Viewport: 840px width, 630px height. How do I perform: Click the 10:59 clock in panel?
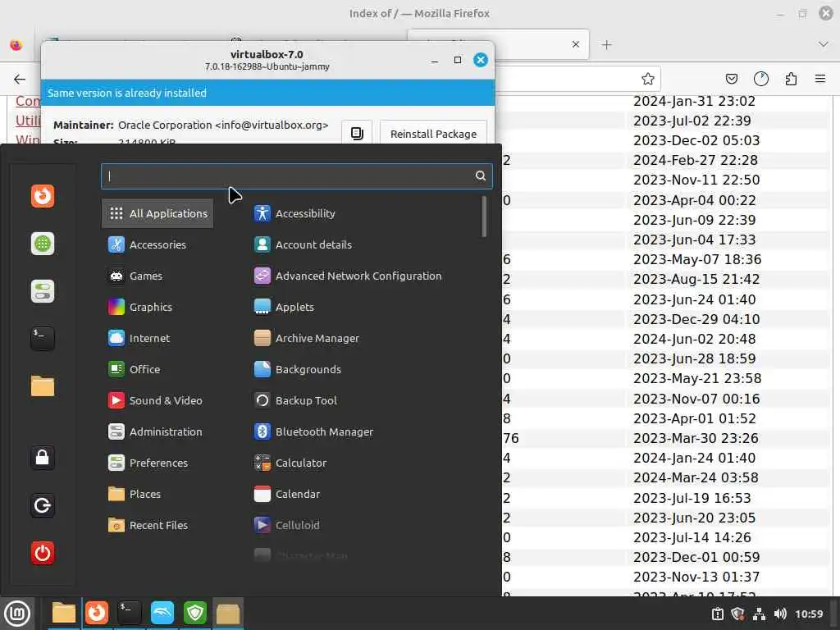point(808,614)
